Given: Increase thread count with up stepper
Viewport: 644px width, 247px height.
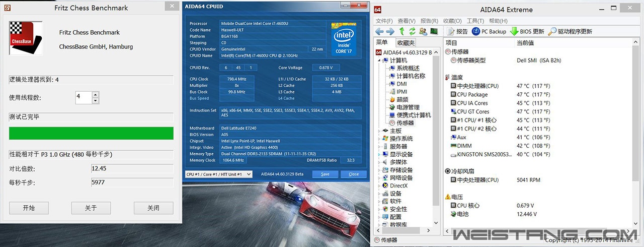Looking at the screenshot, I should (95, 94).
